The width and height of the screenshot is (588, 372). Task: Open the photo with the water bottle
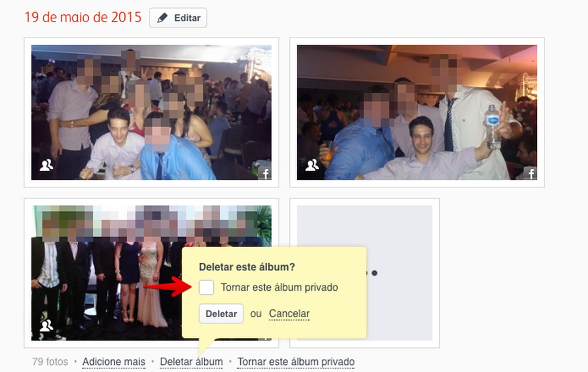(417, 112)
